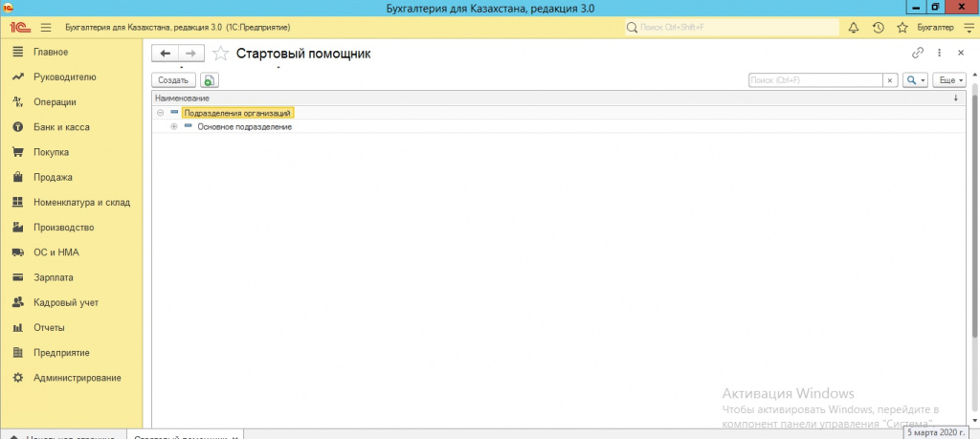Click the Продажа bag icon

[18, 177]
